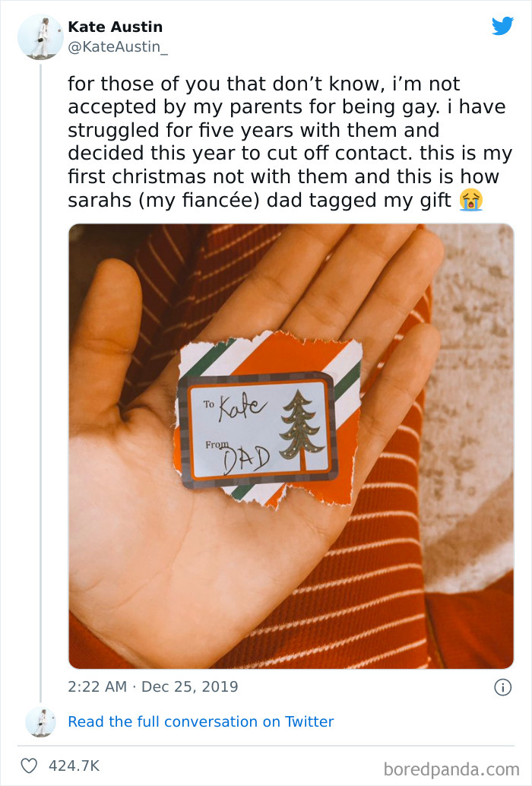This screenshot has height=786, width=532.
Task: Click the small avatar beside conversation link
Action: coord(40,722)
